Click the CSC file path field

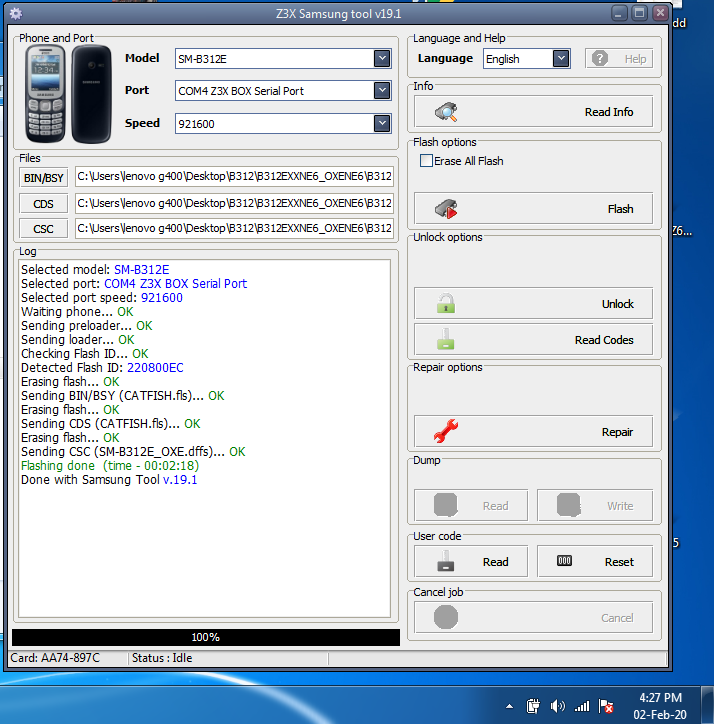pyautogui.click(x=234, y=228)
